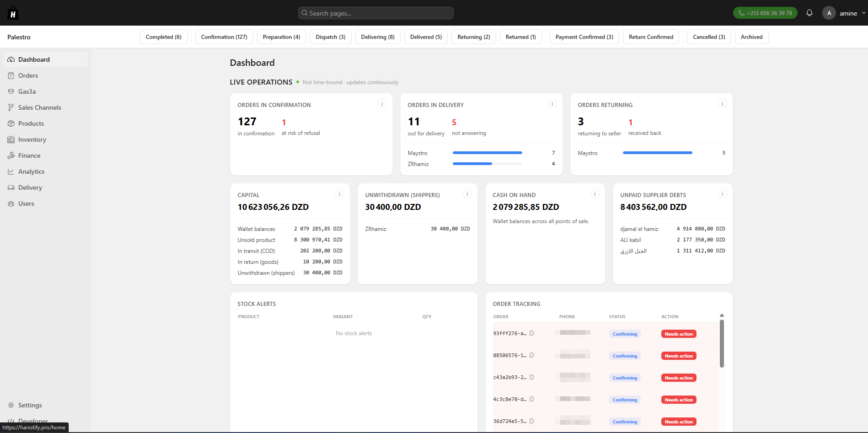Viewport: 868px width, 433px height.
Task: Click the info icon on Orders Returning
Action: pyautogui.click(x=723, y=104)
